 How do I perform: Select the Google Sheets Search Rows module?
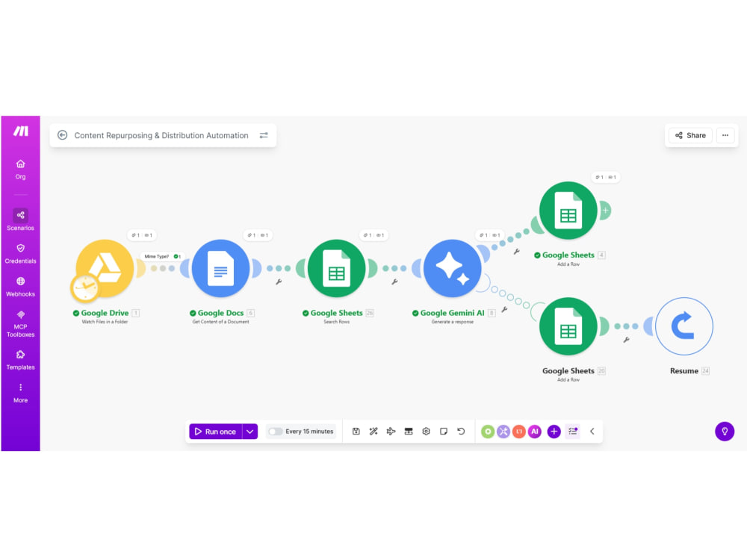click(336, 268)
